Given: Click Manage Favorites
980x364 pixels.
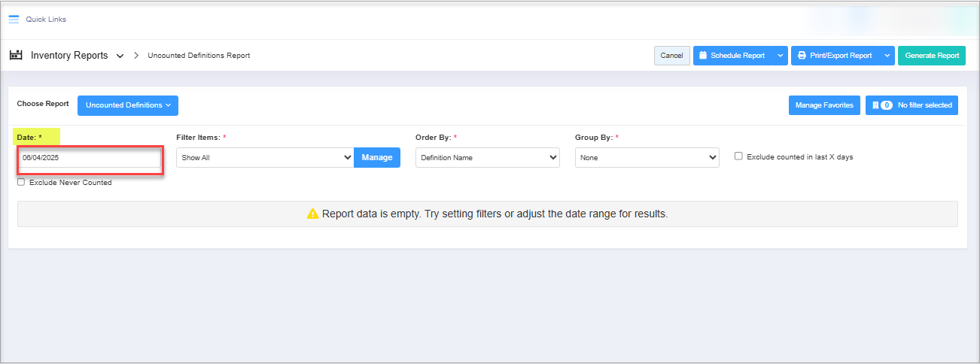Looking at the screenshot, I should pyautogui.click(x=824, y=105).
